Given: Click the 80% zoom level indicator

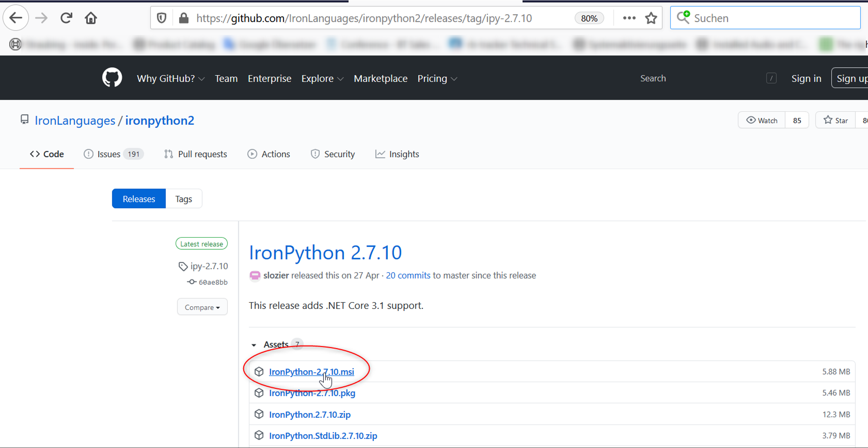Looking at the screenshot, I should (589, 18).
